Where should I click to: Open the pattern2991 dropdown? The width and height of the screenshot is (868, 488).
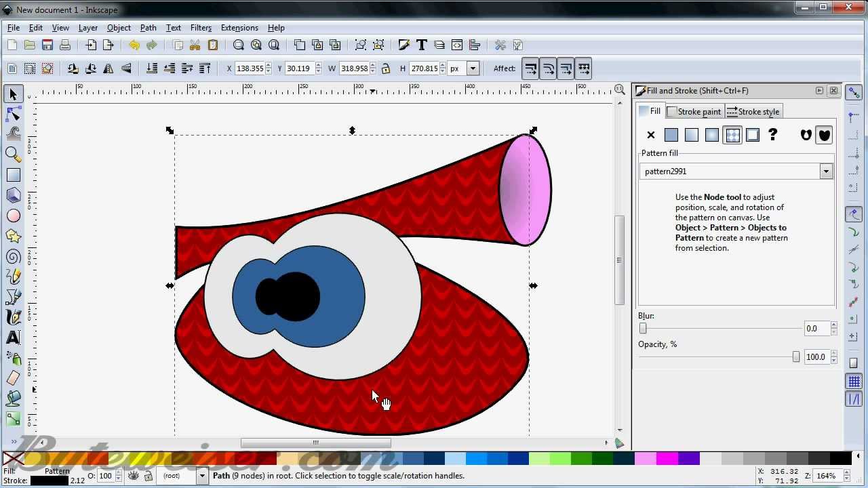click(x=826, y=171)
